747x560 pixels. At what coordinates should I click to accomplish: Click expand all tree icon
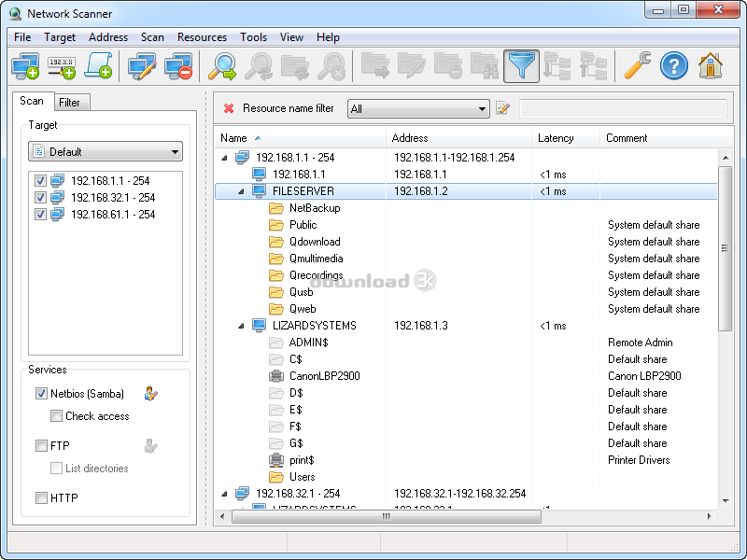coord(557,66)
